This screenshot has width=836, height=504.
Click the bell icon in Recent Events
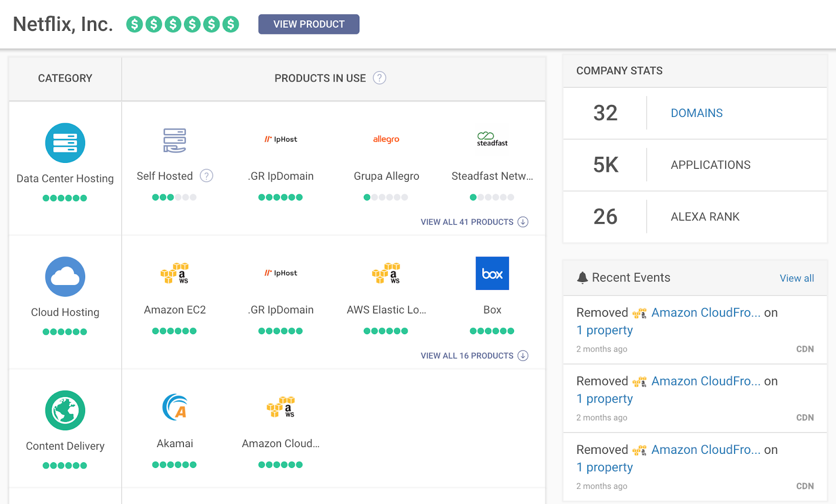click(582, 277)
